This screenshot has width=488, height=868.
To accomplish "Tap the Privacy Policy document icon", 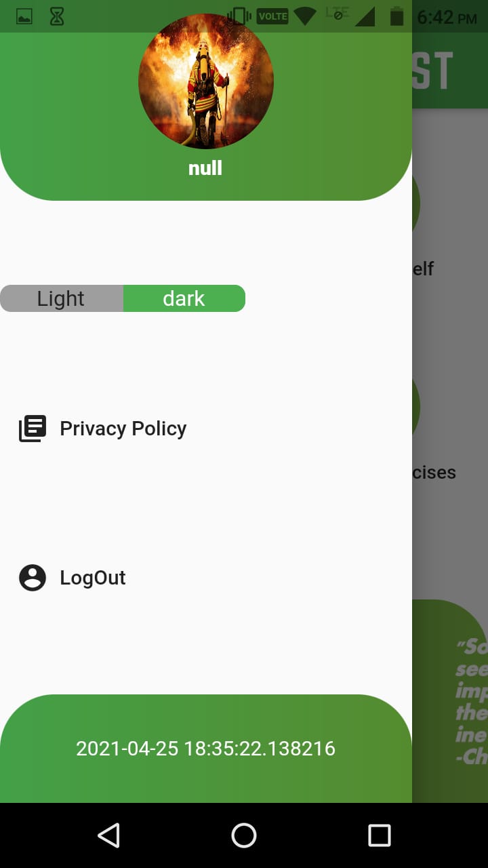I will pos(33,429).
